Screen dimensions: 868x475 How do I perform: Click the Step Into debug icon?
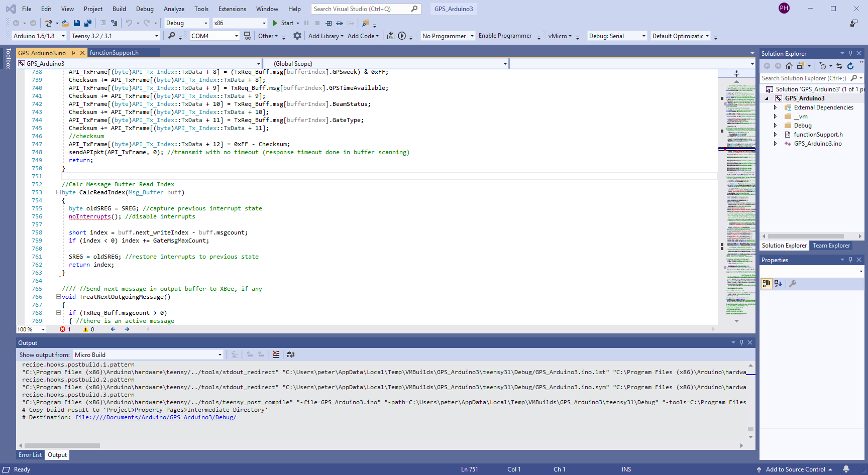[329, 23]
